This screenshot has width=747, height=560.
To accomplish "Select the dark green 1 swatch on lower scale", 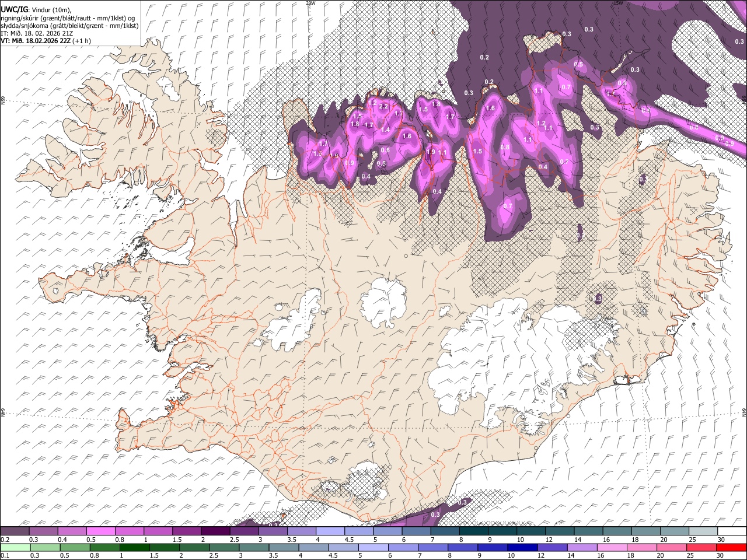I will [135, 547].
